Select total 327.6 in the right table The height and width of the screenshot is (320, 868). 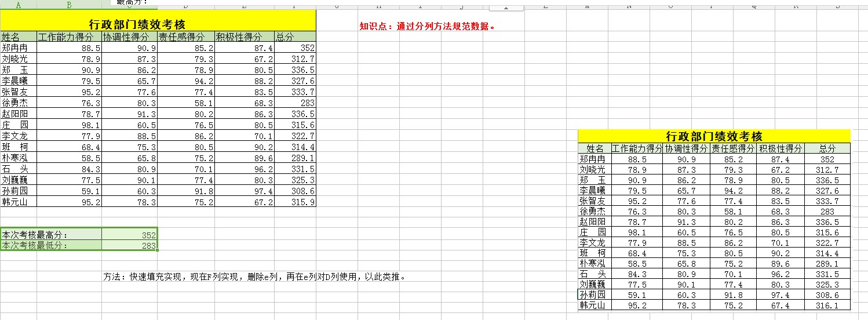click(827, 190)
